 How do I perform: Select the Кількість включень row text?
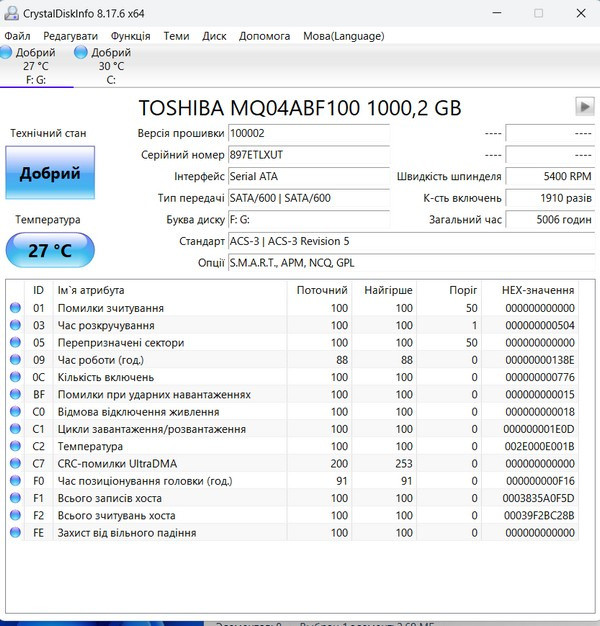tap(106, 377)
